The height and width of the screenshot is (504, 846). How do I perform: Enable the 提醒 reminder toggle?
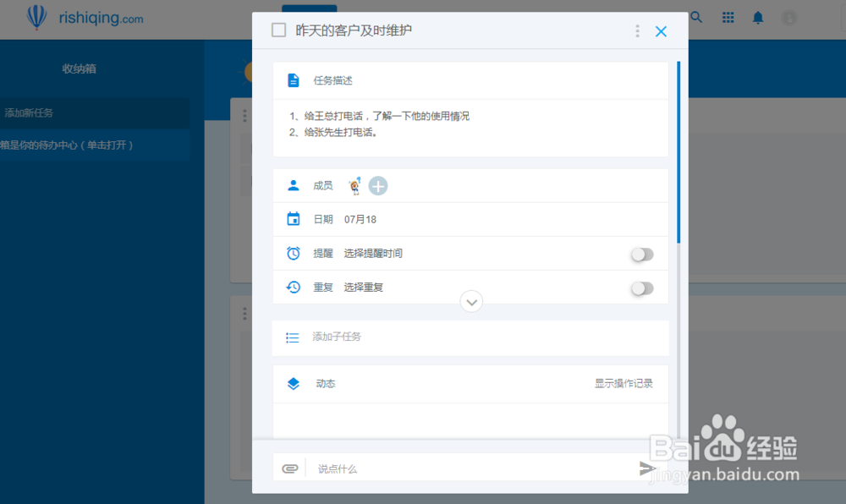(642, 253)
